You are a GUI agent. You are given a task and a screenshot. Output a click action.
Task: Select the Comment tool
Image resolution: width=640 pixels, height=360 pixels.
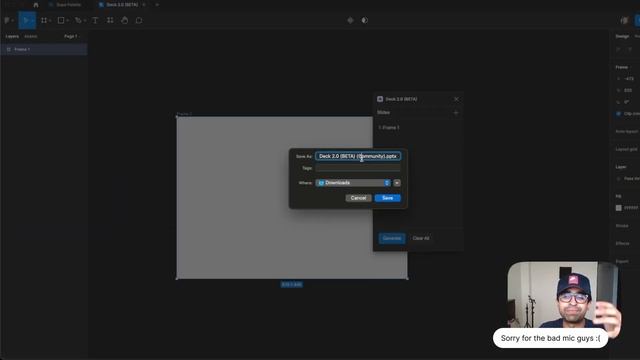tap(139, 20)
